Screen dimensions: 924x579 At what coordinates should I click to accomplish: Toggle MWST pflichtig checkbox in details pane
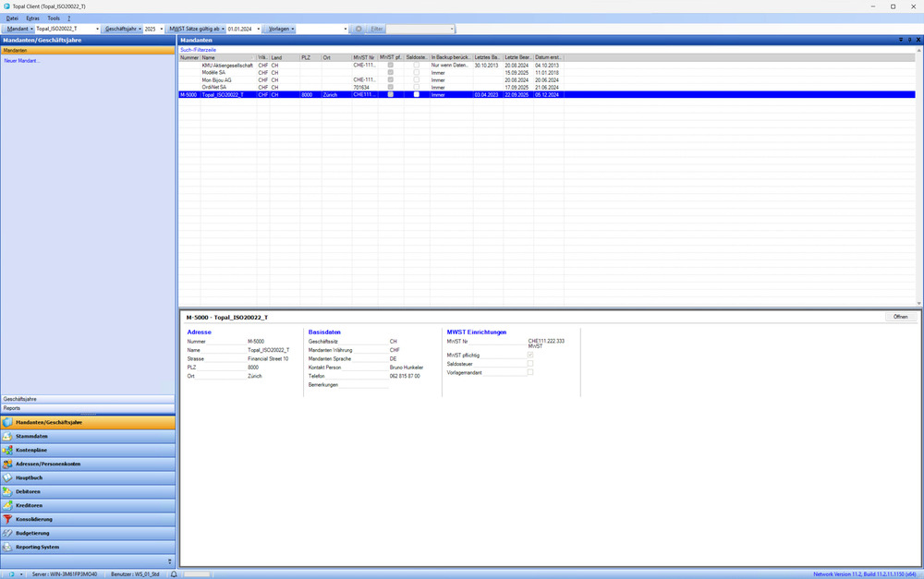coord(530,355)
